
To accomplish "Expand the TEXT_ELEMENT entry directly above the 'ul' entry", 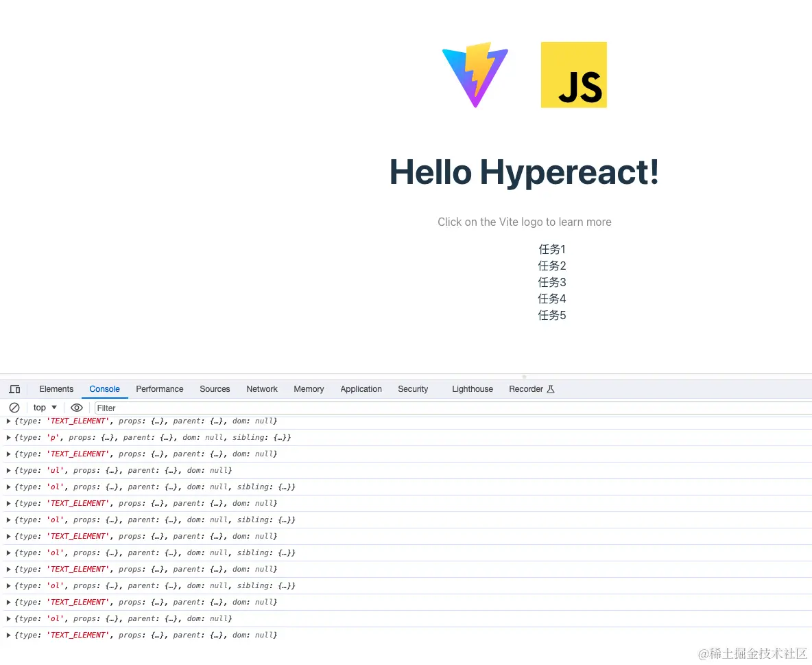I will (9, 454).
